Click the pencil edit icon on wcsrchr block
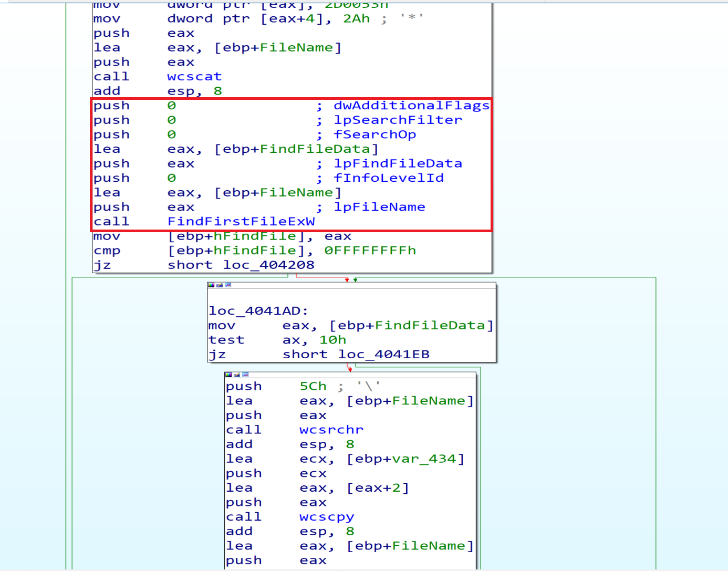This screenshot has width=728, height=571. point(236,375)
